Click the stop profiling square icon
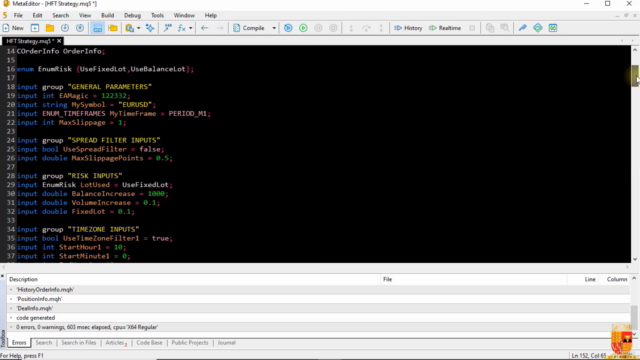This screenshot has width=640, height=360. coord(472,28)
